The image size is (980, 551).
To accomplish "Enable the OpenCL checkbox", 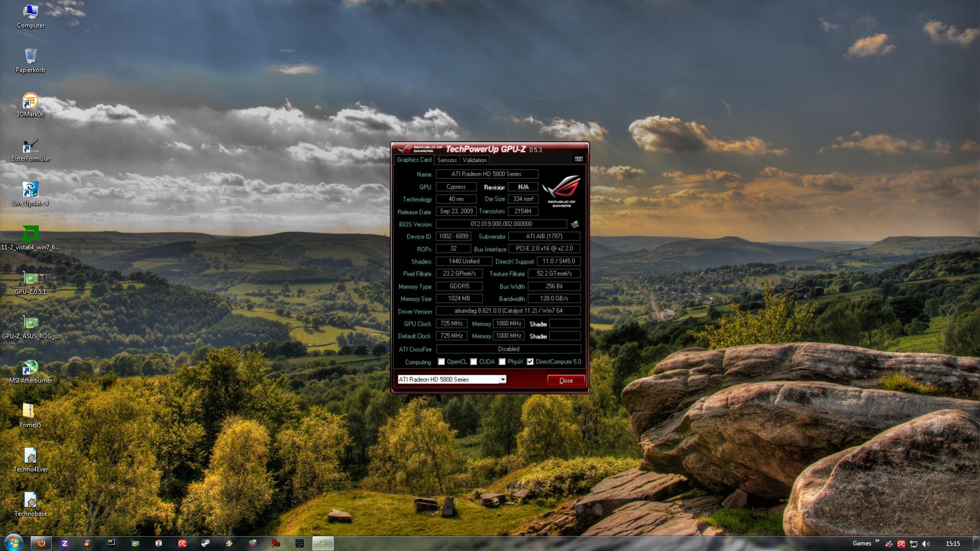I will click(x=441, y=362).
